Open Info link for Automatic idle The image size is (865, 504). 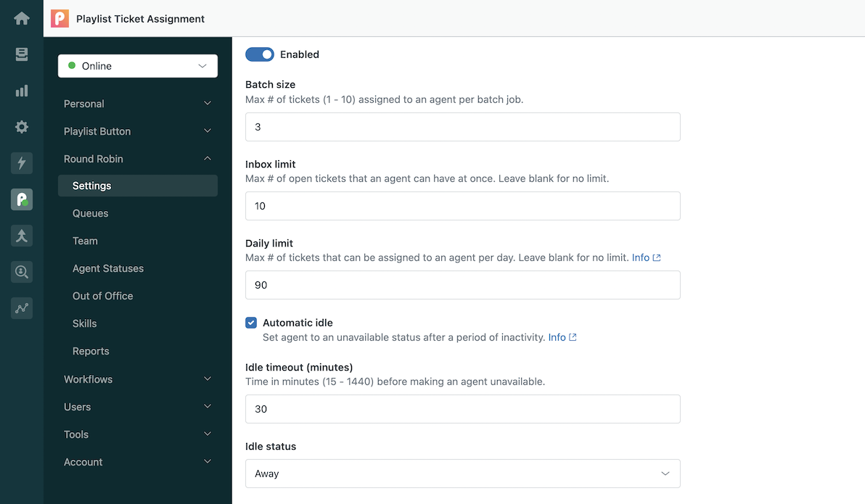[562, 337]
